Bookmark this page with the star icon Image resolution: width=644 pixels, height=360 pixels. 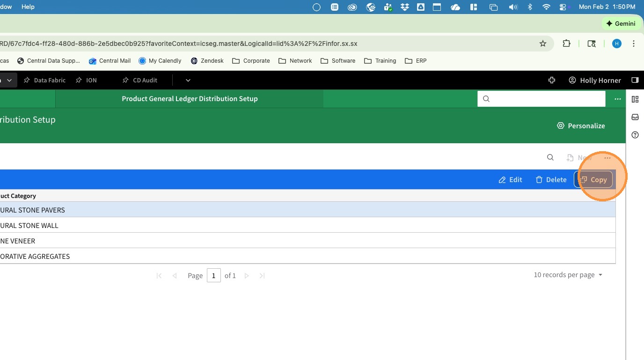pyautogui.click(x=543, y=44)
